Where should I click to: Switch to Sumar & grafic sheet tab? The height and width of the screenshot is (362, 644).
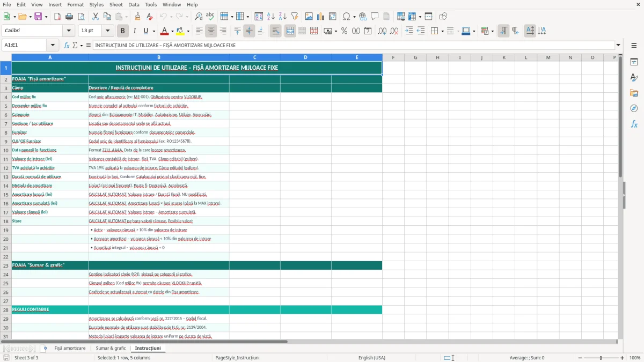pyautogui.click(x=111, y=348)
